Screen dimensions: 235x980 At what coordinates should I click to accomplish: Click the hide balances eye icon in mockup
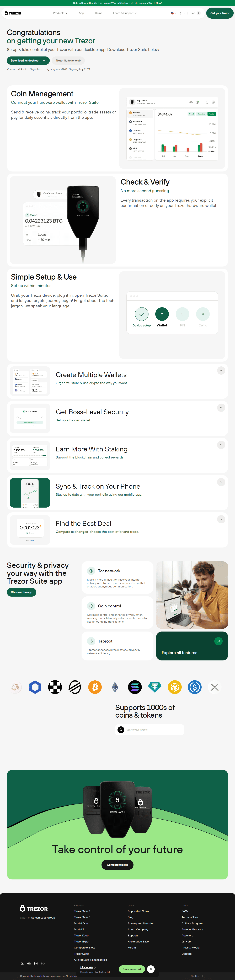coord(191,102)
